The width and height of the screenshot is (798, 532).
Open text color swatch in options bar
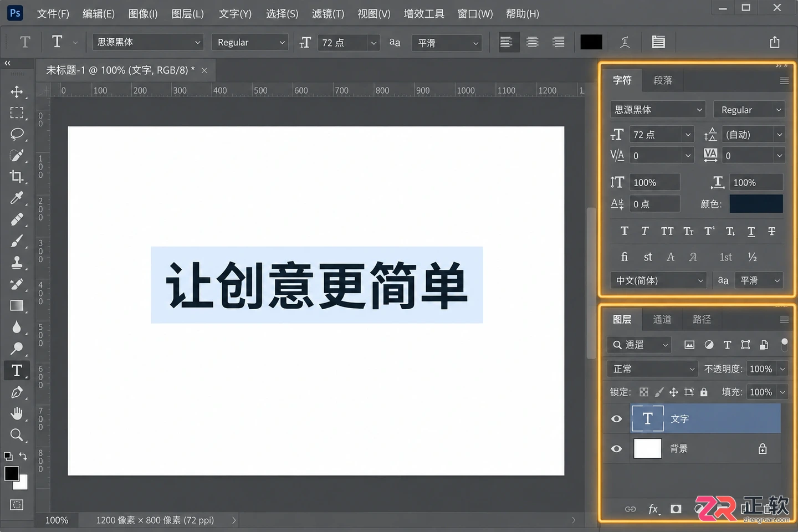pos(591,42)
